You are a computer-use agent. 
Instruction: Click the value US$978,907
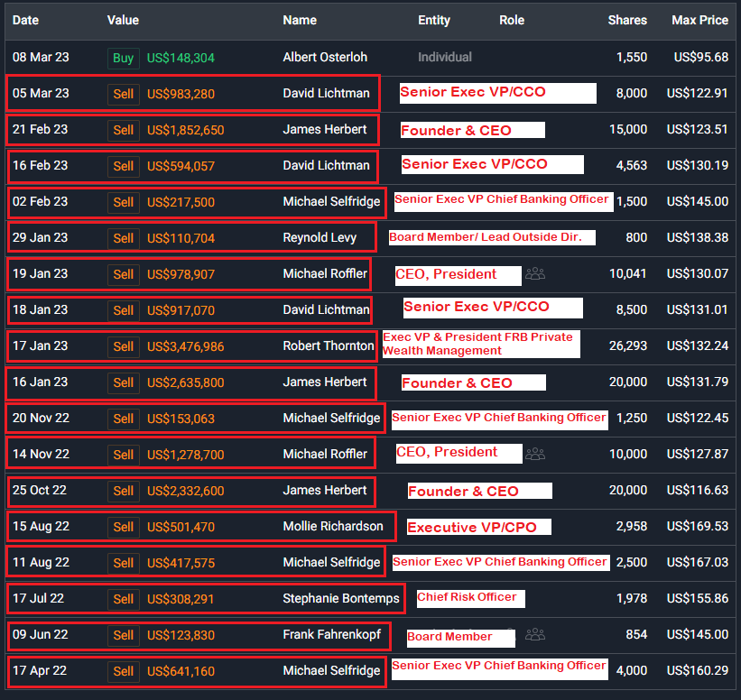click(181, 274)
